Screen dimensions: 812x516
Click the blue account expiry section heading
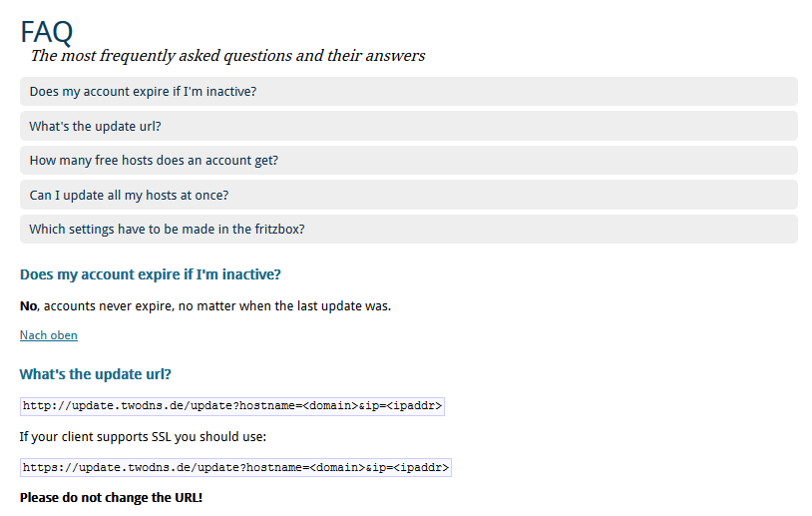point(151,274)
